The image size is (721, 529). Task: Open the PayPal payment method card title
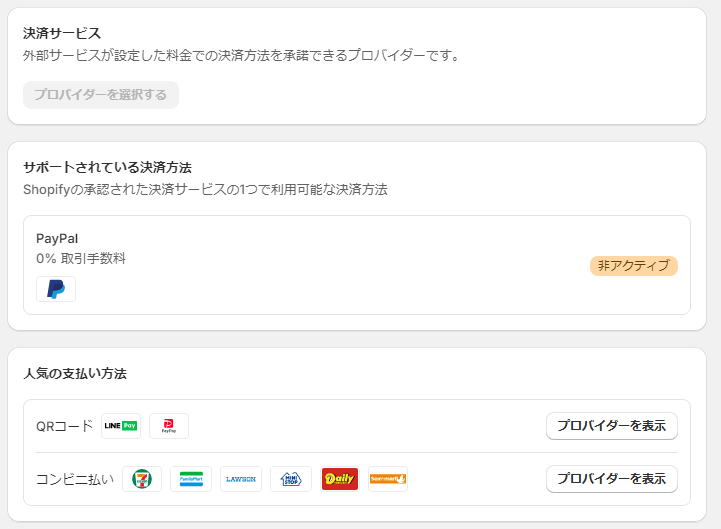tap(57, 239)
